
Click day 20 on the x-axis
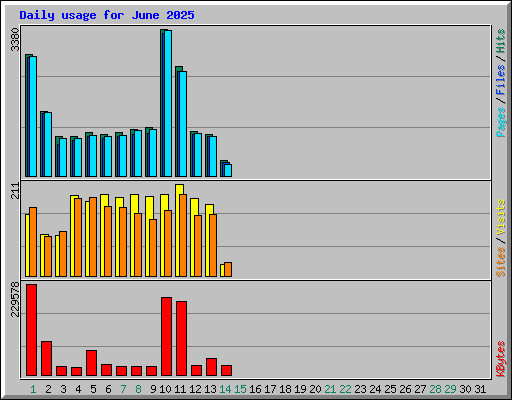tap(315, 389)
